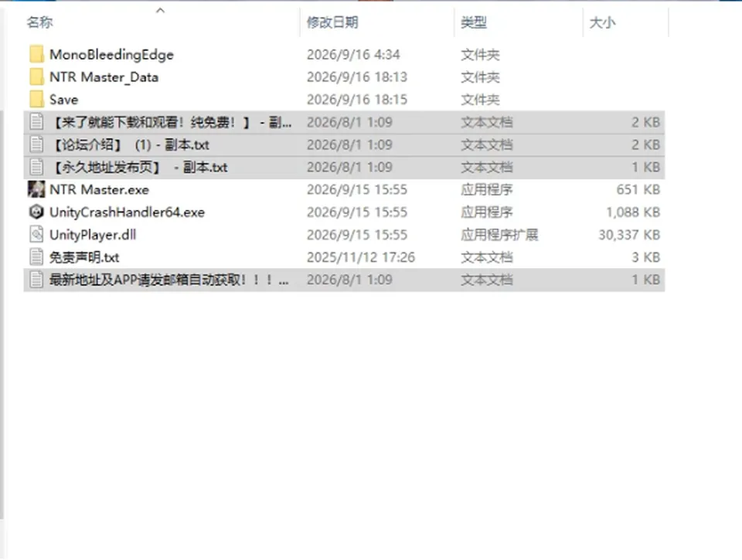
Task: Click date 2026/9/15 15:55 of NTR Master.exe
Action: [x=357, y=190]
